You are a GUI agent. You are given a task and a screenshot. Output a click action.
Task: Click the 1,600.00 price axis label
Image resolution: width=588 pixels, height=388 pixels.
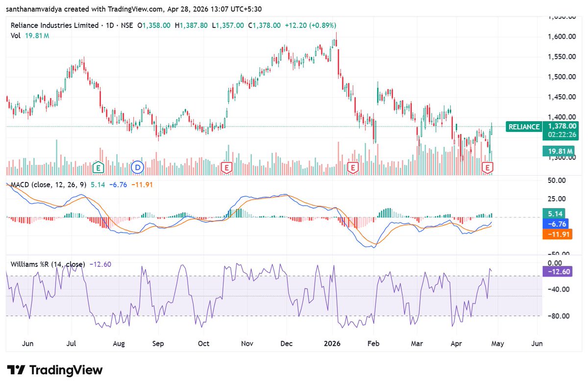coord(562,36)
